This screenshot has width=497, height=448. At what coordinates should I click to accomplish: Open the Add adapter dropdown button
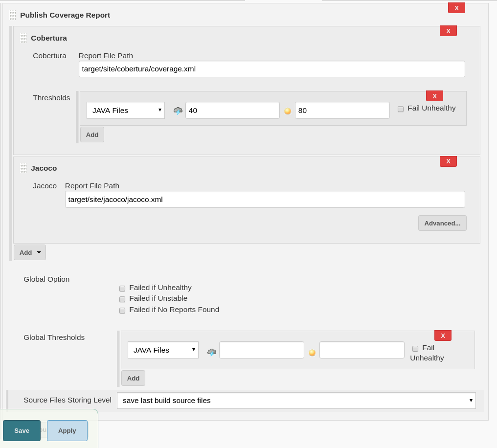tap(30, 252)
